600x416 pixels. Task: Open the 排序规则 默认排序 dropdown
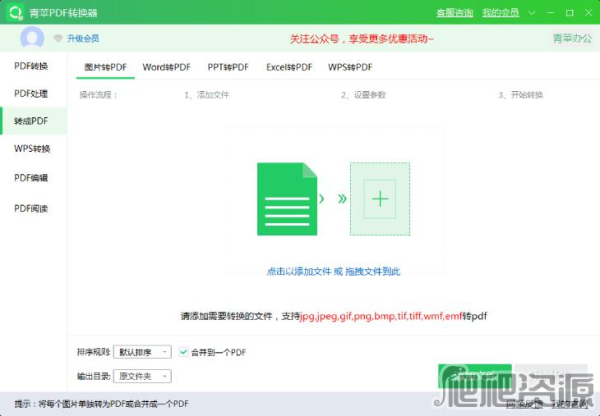coord(142,352)
